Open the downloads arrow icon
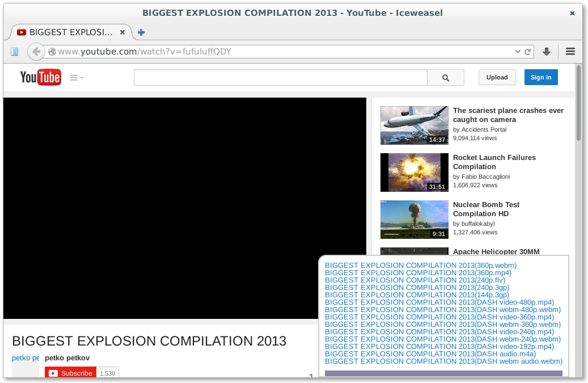 coord(547,52)
